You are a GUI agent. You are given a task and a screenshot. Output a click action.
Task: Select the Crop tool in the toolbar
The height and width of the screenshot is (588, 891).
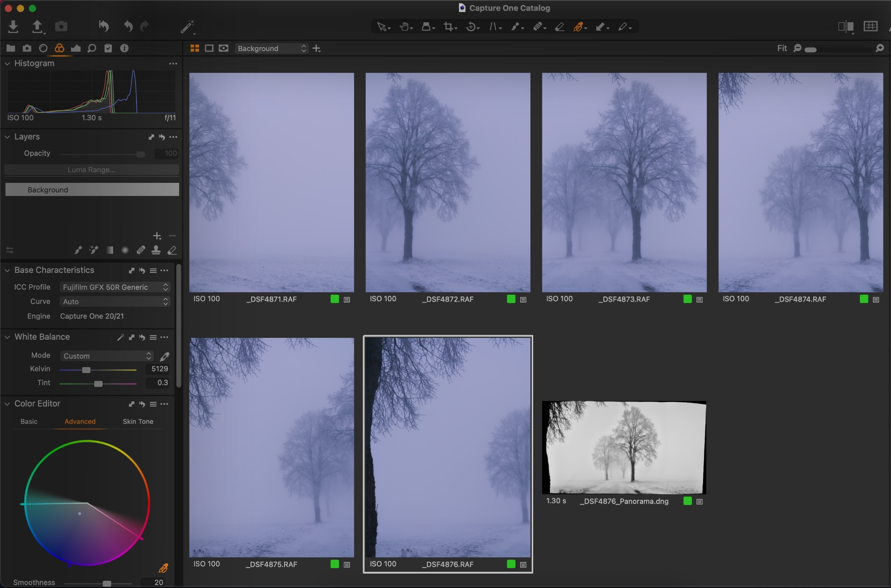tap(449, 26)
